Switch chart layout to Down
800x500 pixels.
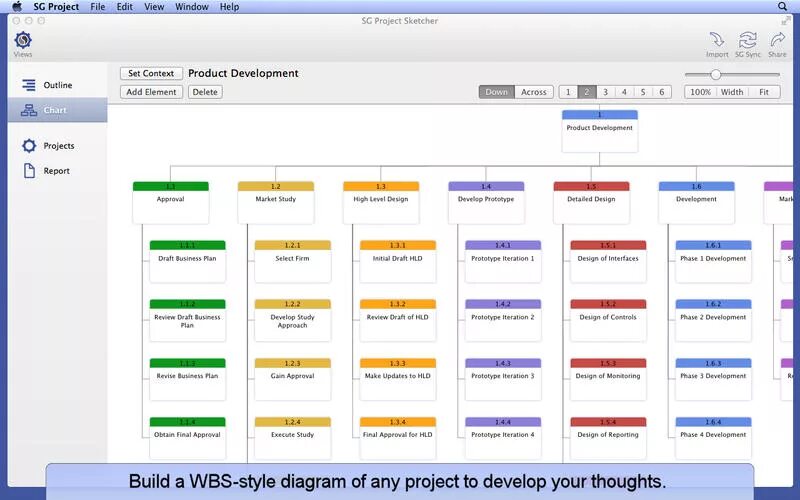[x=496, y=92]
